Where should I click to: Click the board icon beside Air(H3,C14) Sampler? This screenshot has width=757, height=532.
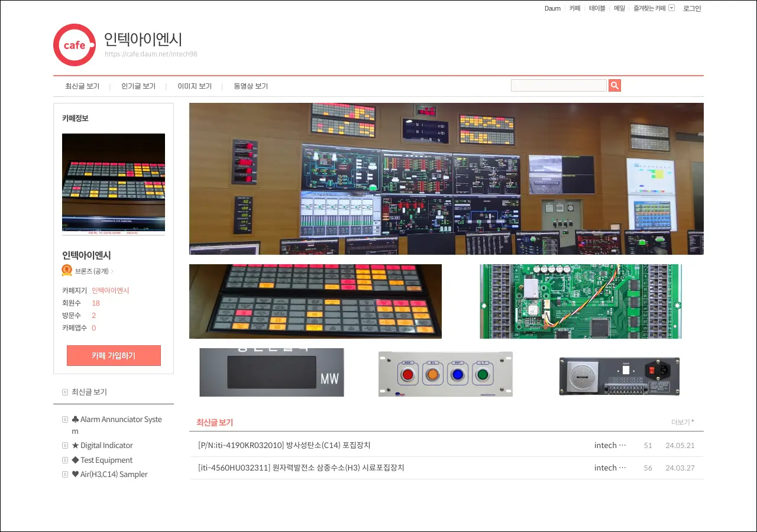click(x=65, y=475)
